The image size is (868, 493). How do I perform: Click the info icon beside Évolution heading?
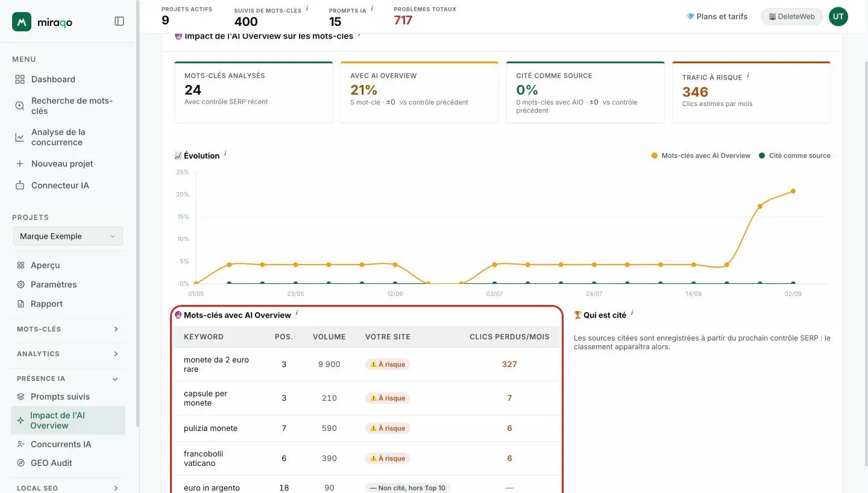(225, 154)
